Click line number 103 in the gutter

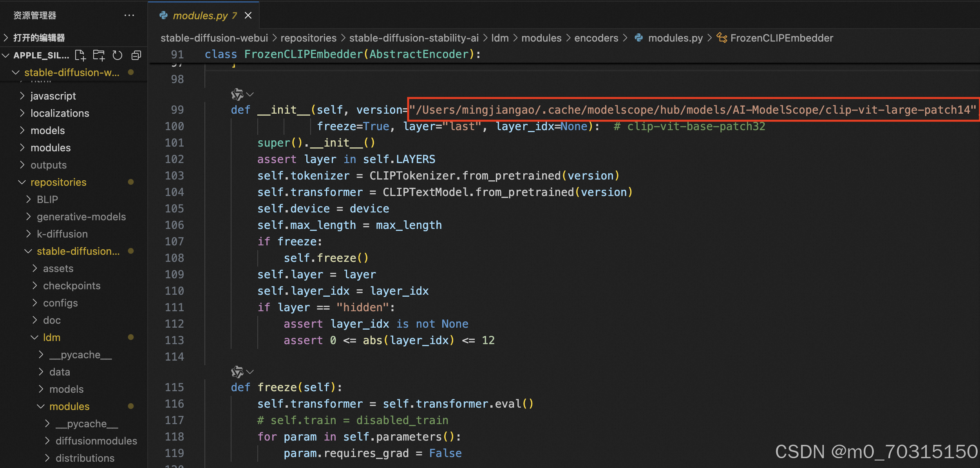click(174, 176)
